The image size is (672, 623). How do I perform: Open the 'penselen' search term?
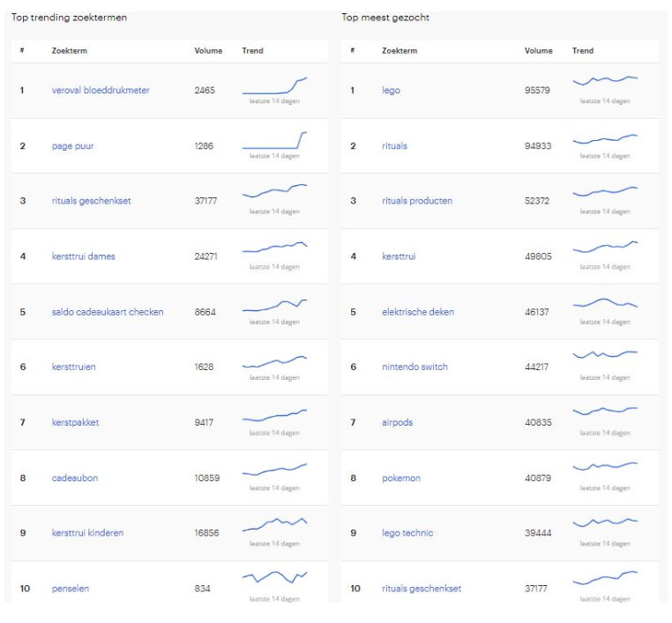click(x=71, y=589)
